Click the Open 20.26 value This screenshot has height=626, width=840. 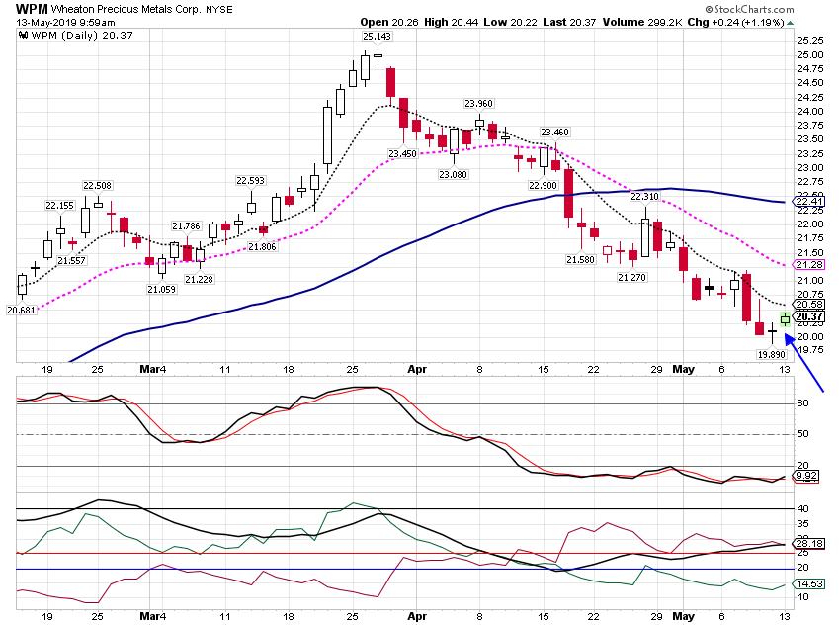(x=389, y=22)
